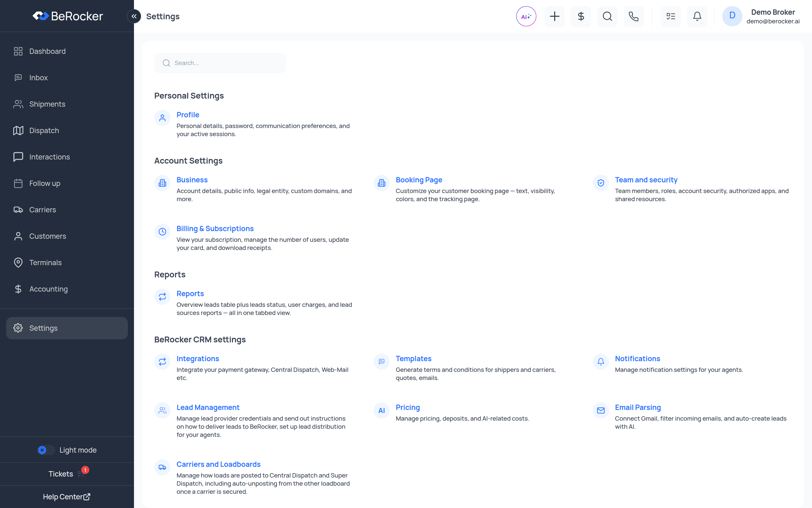Open the Booking Page link
812x508 pixels.
pyautogui.click(x=419, y=180)
